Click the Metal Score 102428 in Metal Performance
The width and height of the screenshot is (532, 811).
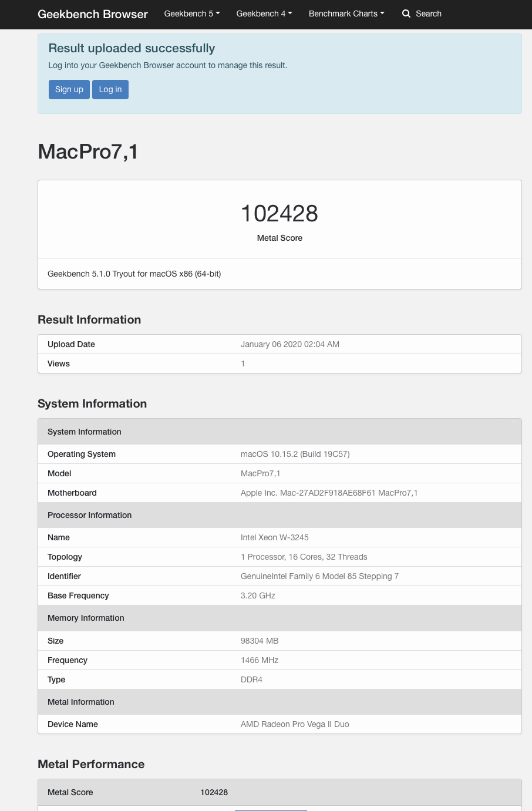coord(214,792)
